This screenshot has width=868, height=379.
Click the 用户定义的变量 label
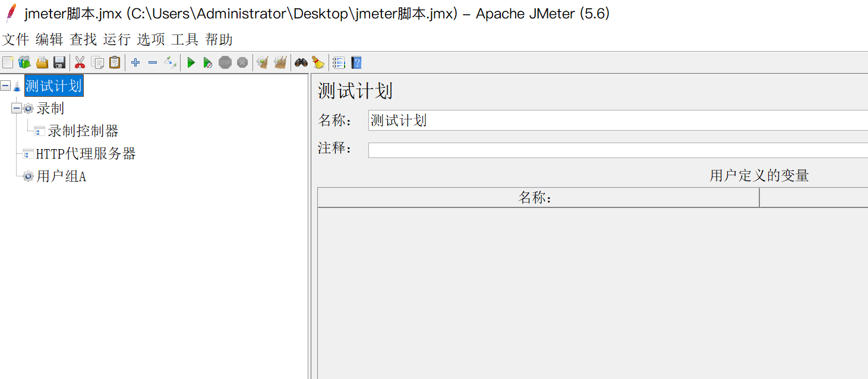point(759,175)
